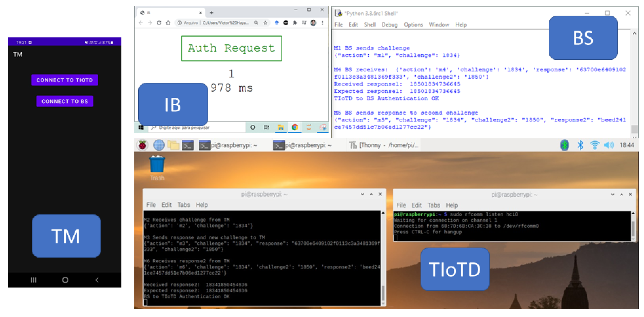Open new browser tab with plus
Viewport: 644px width, 317px height.
pyautogui.click(x=211, y=13)
